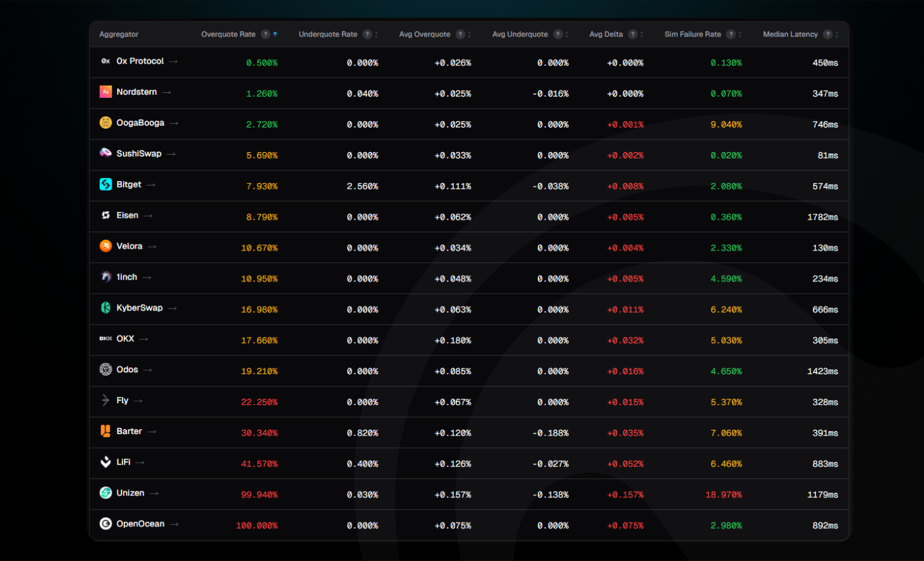Show help for Avg Overquote column
The height and width of the screenshot is (561, 924).
tap(461, 34)
